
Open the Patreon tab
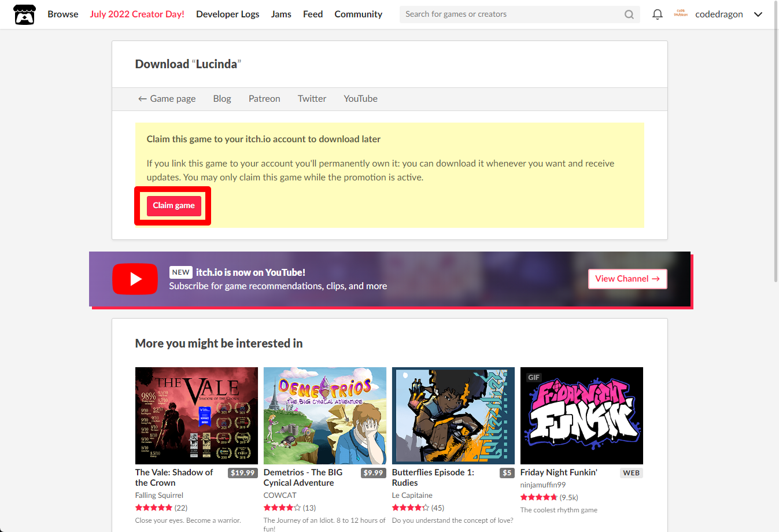tap(264, 99)
